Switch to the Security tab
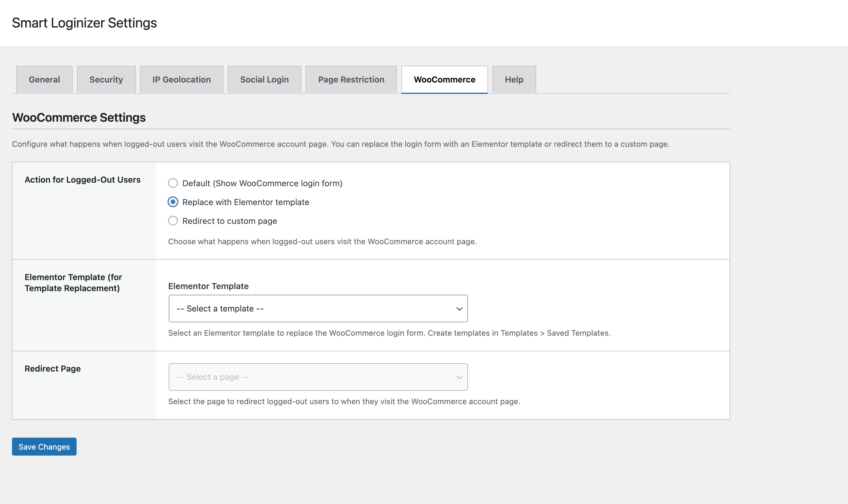The height and width of the screenshot is (504, 848). click(x=106, y=80)
